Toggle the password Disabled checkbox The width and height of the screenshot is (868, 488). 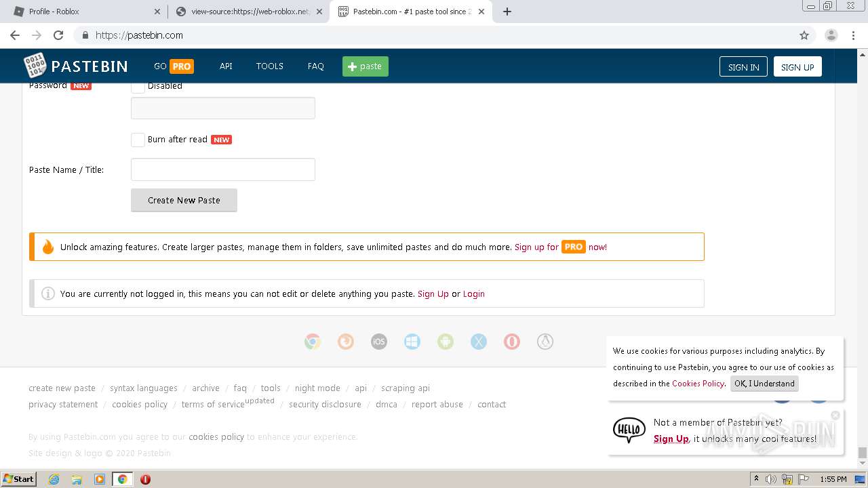[138, 86]
